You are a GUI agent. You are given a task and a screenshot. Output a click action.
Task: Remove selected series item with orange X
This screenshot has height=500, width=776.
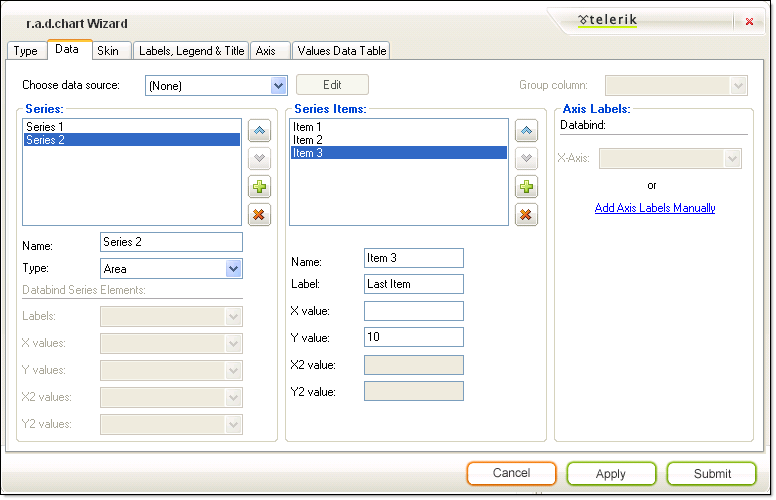tap(526, 215)
